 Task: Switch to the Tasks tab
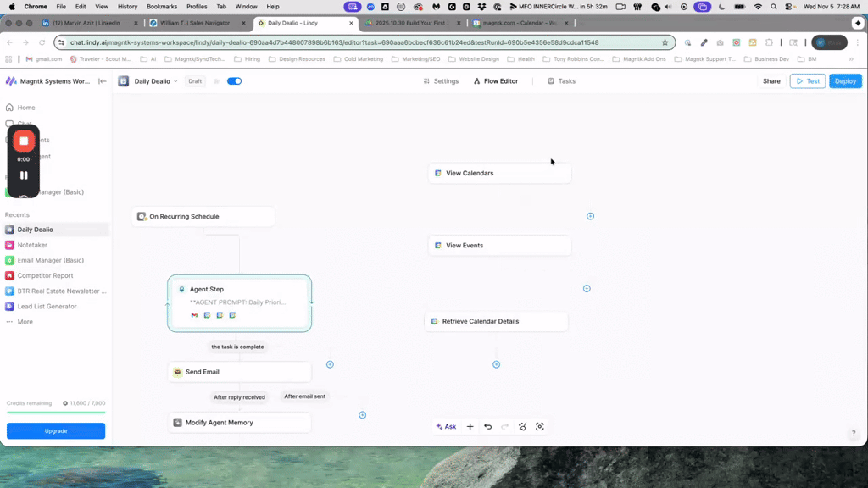tap(562, 81)
